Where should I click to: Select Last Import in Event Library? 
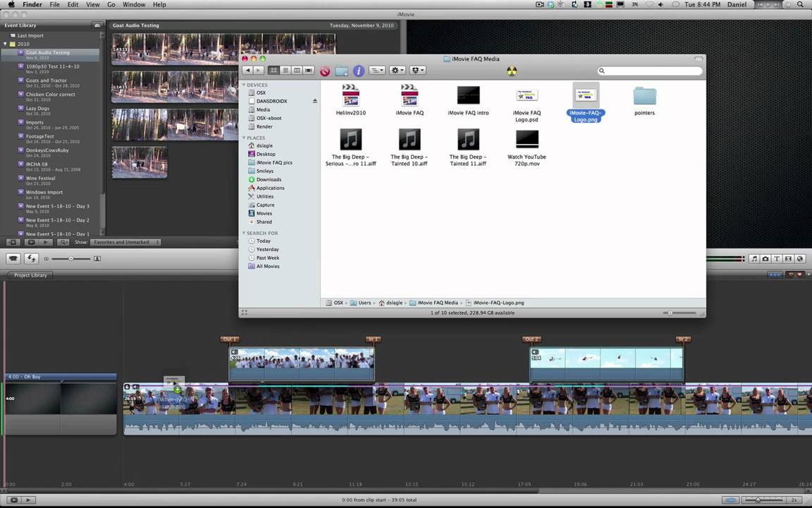pyautogui.click(x=30, y=36)
